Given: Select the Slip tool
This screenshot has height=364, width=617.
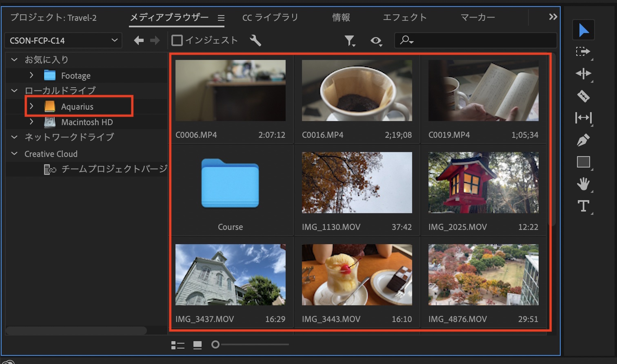Looking at the screenshot, I should (x=583, y=118).
